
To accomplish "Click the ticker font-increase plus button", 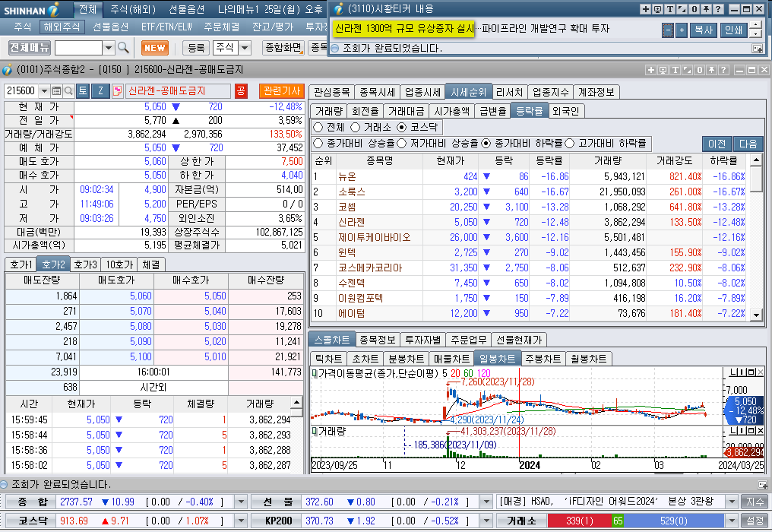I will (x=682, y=30).
